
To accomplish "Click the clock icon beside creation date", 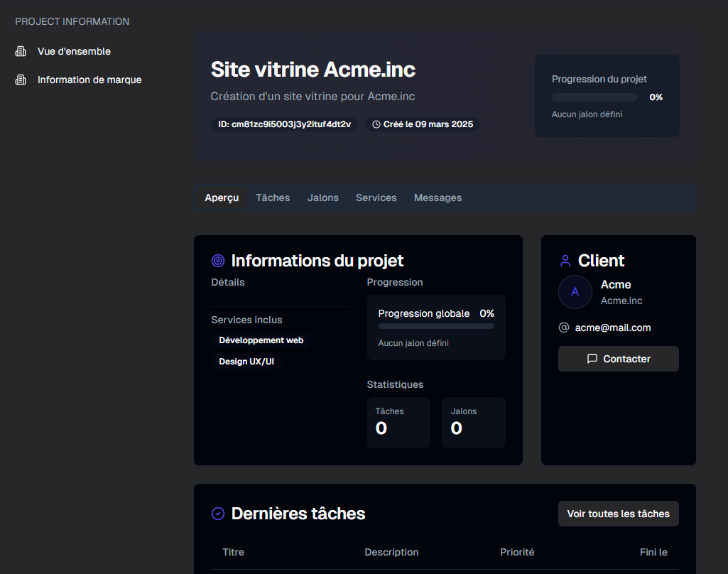I will [x=376, y=124].
